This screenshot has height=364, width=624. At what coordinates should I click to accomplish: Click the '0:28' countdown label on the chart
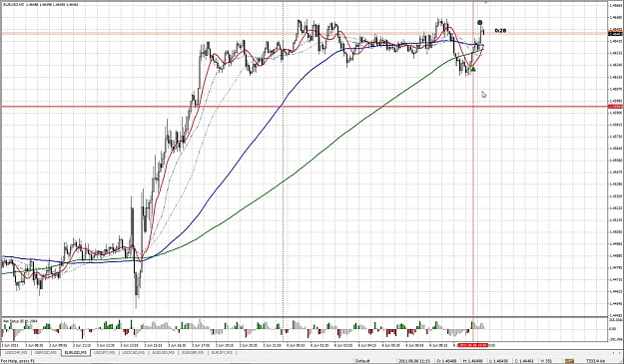[x=500, y=30]
